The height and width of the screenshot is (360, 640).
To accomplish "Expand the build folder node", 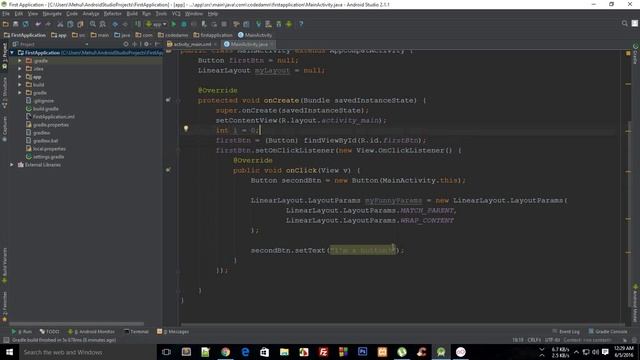I will pos(20,84).
